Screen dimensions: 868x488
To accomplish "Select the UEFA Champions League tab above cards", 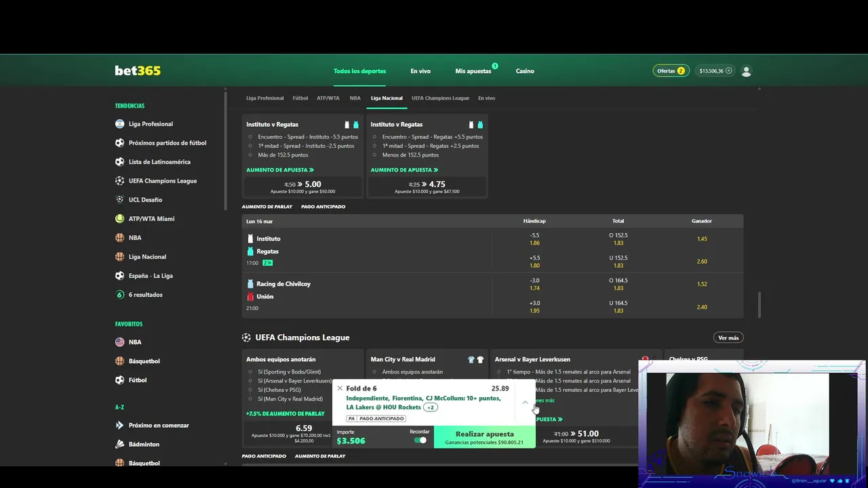I will pyautogui.click(x=440, y=98).
